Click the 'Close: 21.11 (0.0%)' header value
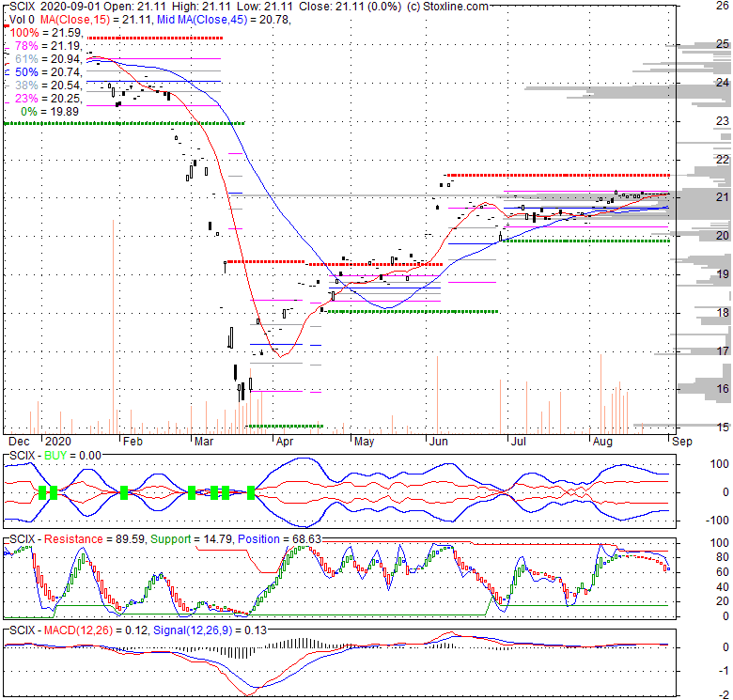The image size is (733, 700). click(350, 7)
